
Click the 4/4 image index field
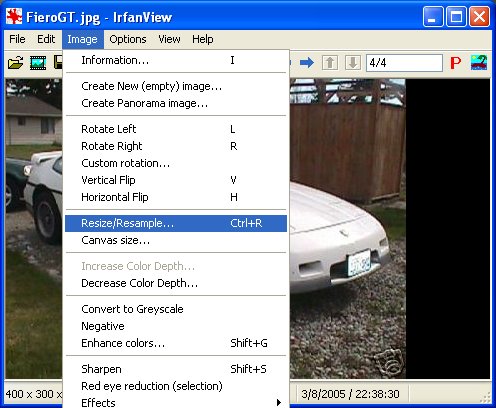point(404,63)
